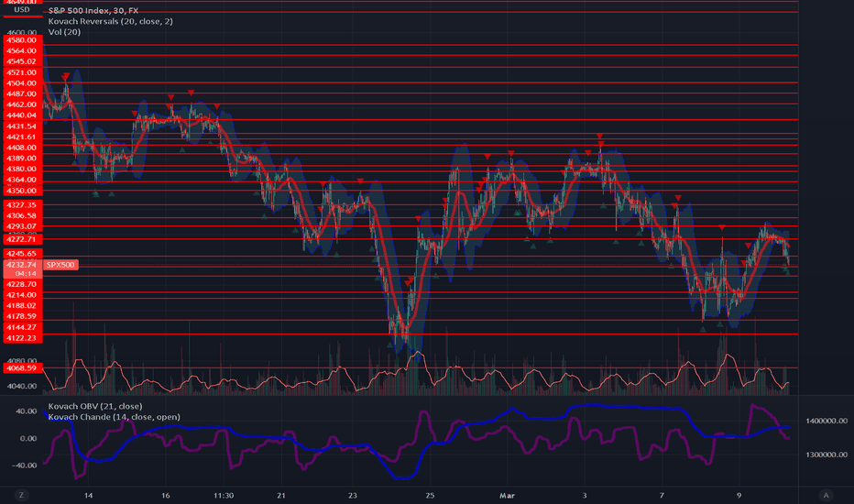Click the 7 date on time axis
The height and width of the screenshot is (504, 854).
point(662,495)
